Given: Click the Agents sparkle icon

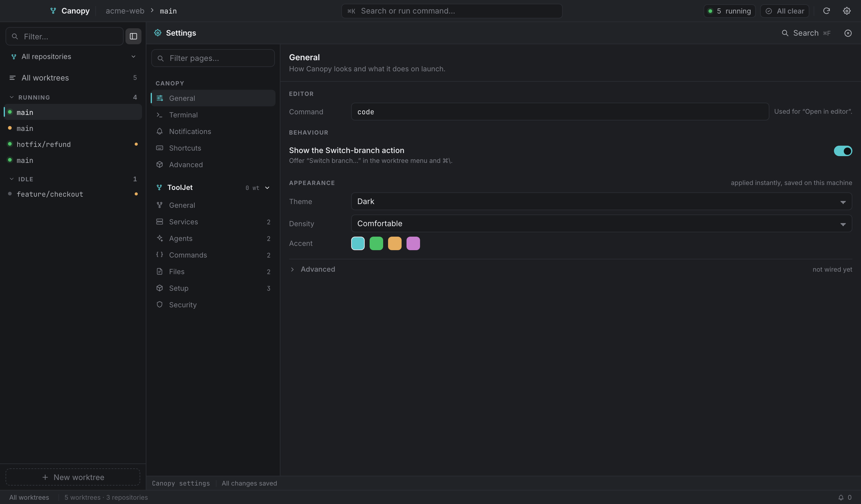Looking at the screenshot, I should click(160, 238).
